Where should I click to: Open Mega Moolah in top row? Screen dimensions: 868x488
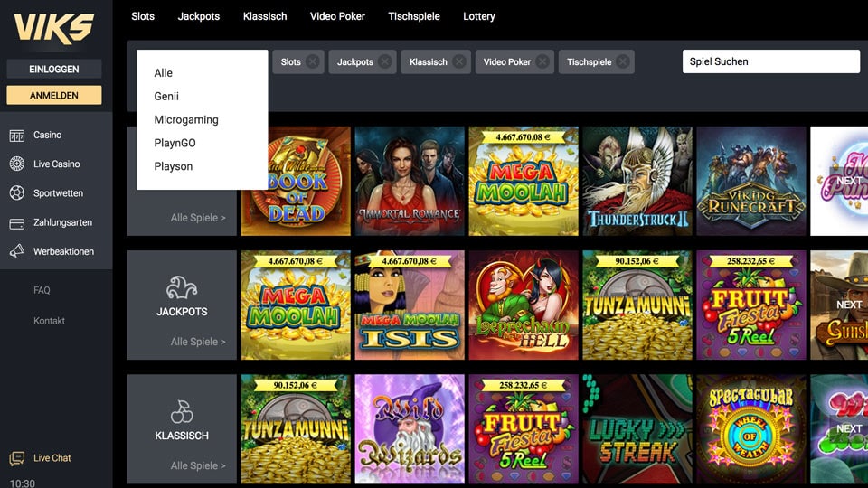(x=524, y=181)
